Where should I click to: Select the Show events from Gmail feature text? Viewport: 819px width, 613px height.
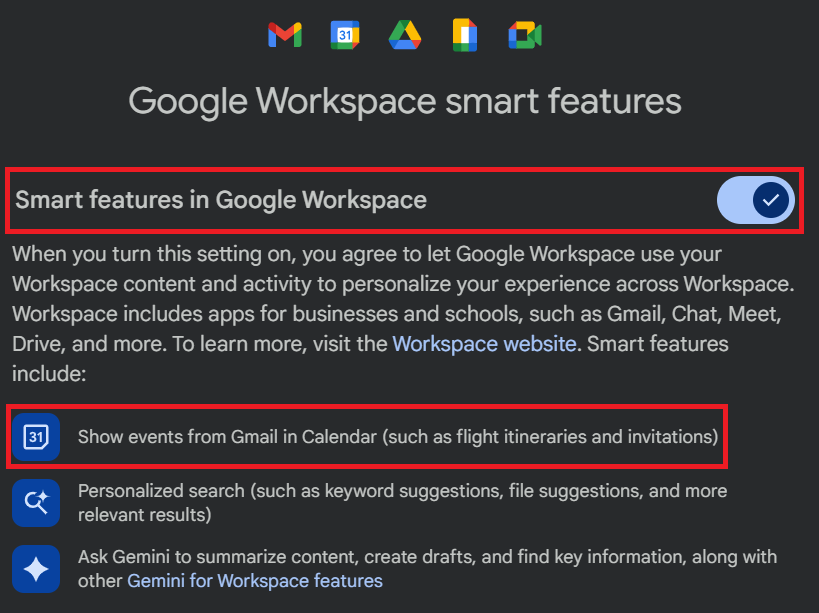click(x=395, y=437)
